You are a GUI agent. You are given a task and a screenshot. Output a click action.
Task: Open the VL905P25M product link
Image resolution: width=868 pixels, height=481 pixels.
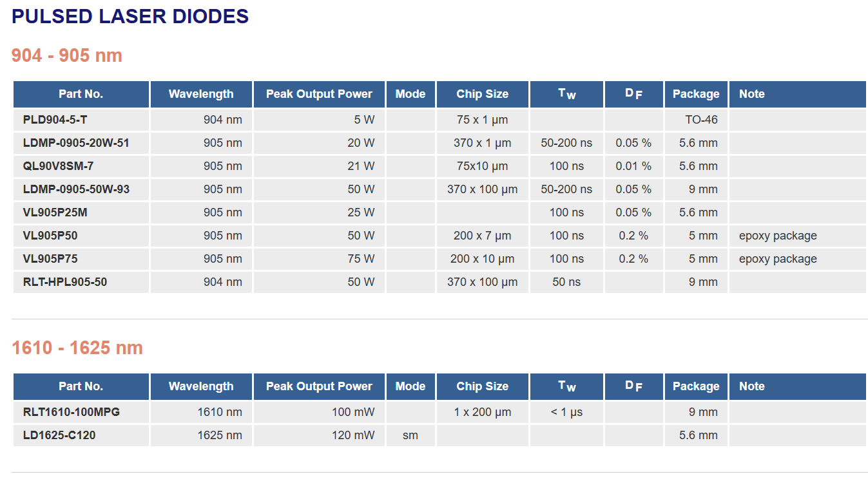coord(55,212)
